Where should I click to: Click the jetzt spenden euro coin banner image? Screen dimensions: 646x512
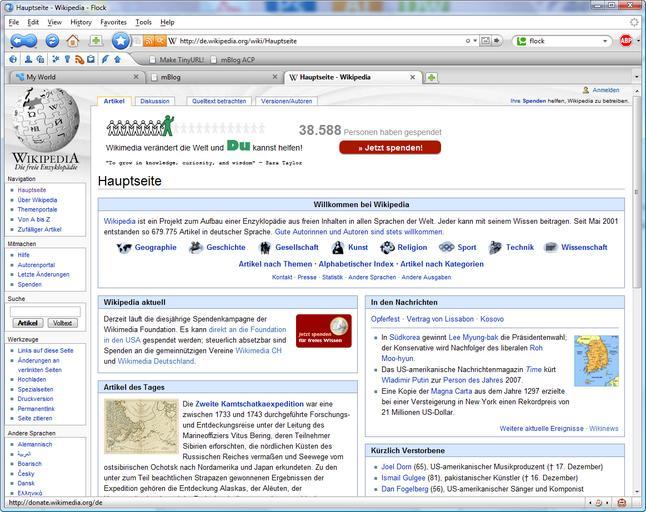point(324,331)
